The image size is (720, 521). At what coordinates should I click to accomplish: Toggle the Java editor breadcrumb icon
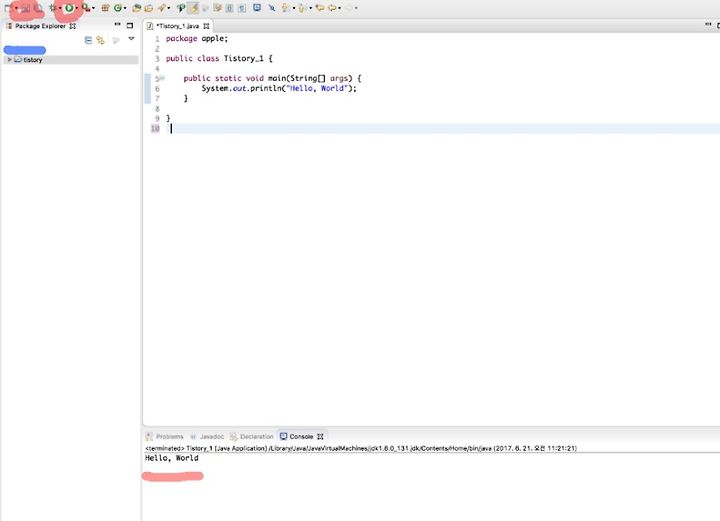point(181,8)
